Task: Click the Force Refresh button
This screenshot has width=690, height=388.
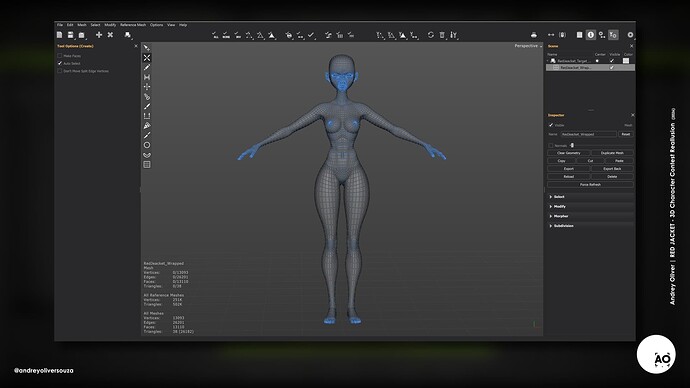Action: [x=590, y=184]
